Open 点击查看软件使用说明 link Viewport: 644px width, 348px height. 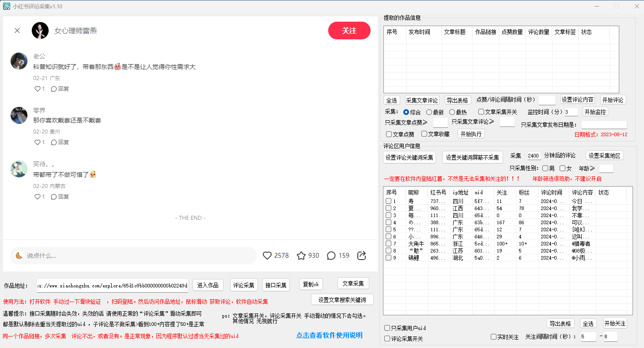(329, 335)
